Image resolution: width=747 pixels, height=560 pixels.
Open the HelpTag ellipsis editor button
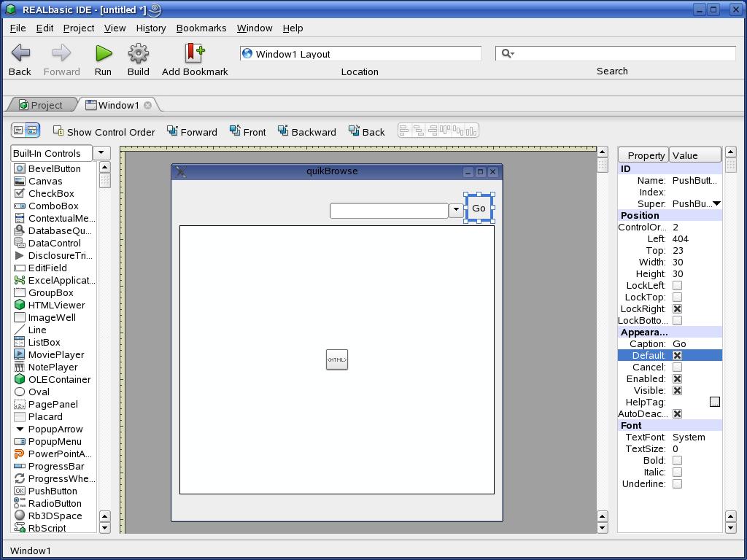coord(715,402)
